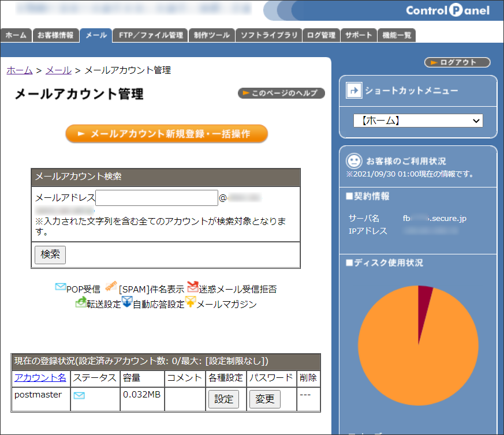
Task: Open the ログ管理 tab
Action: click(x=321, y=35)
